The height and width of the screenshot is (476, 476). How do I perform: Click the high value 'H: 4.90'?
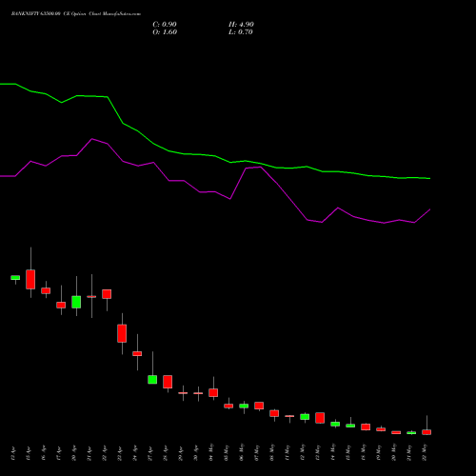coord(241,25)
